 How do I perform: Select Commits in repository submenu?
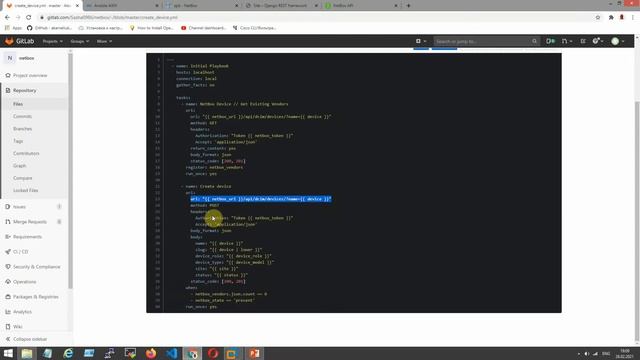click(x=22, y=116)
